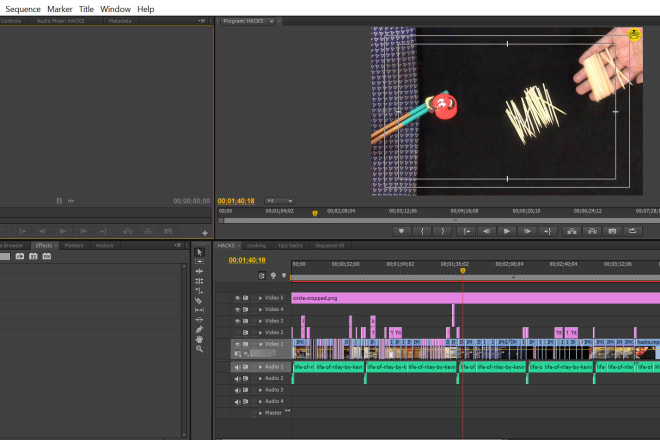Image resolution: width=660 pixels, height=440 pixels.
Task: Toggle Video 5 track visibility eye
Action: point(237,298)
